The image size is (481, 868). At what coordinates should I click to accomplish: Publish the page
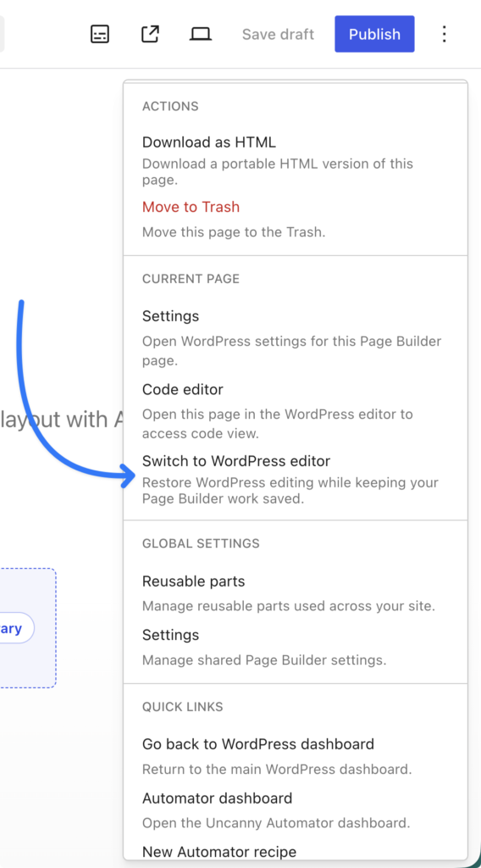coord(374,34)
